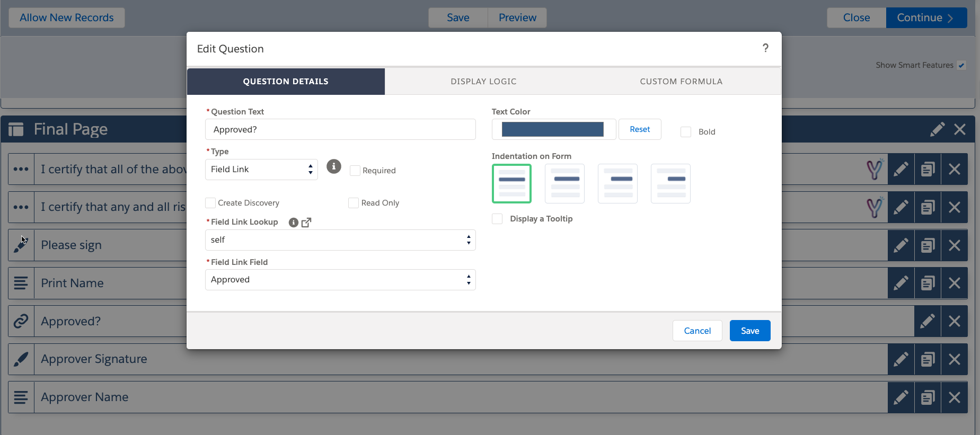This screenshot has height=435, width=980.
Task: Open the Type dropdown showing Field Link
Action: 261,170
